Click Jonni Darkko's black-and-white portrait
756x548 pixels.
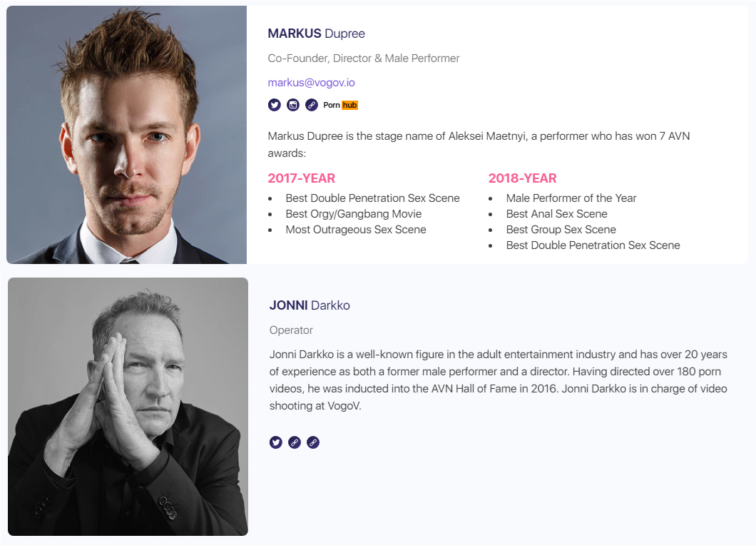tap(128, 407)
